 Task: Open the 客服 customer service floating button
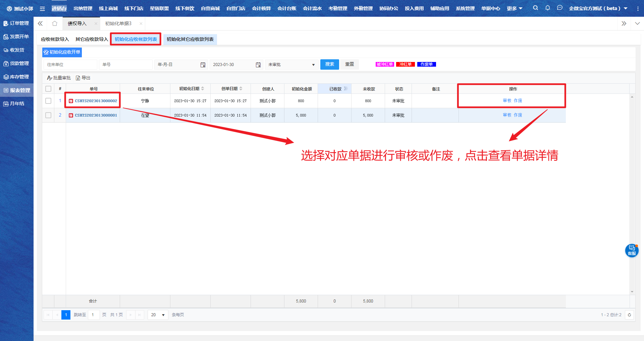coord(632,250)
